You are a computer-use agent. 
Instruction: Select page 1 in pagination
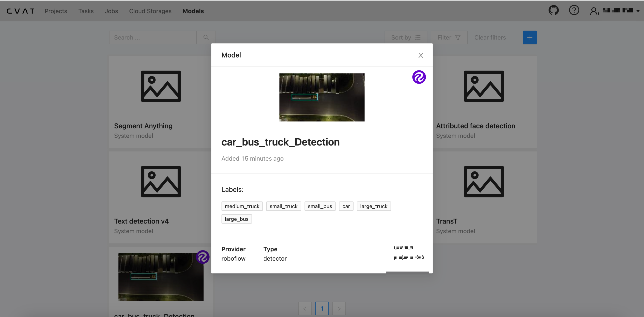click(322, 308)
